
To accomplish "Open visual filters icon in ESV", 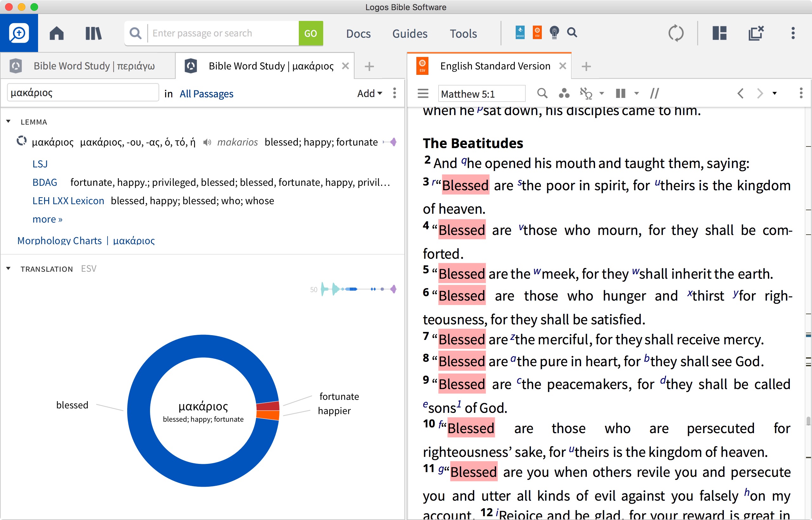I will point(564,93).
